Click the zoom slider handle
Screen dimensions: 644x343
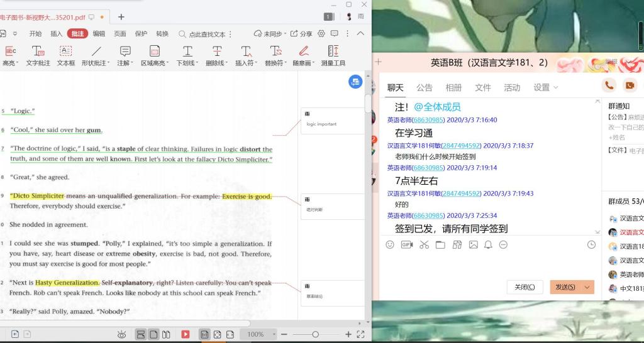click(x=315, y=334)
